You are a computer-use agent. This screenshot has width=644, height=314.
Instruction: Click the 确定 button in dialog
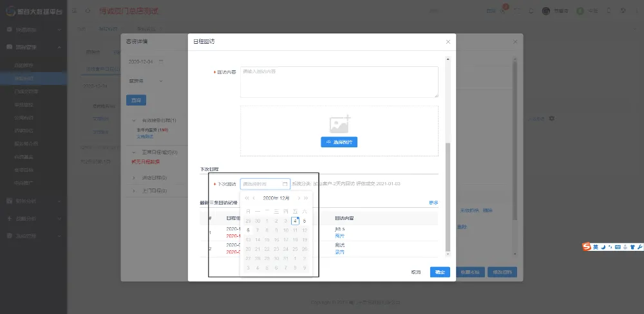coord(440,272)
